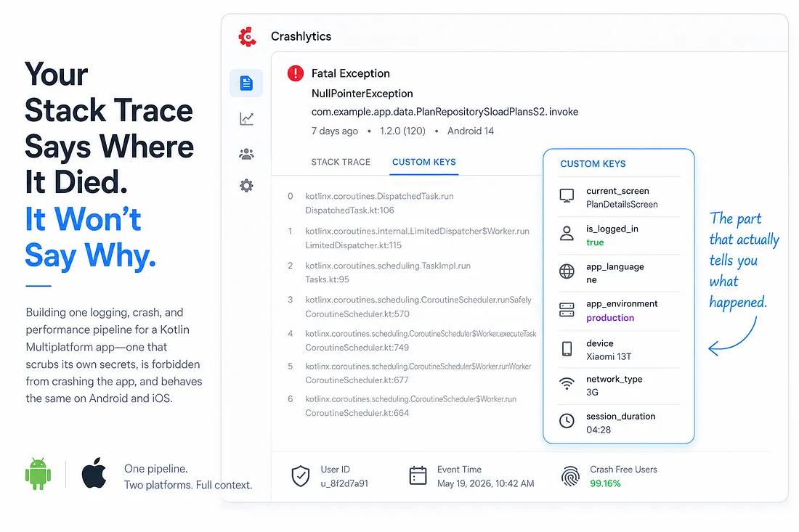Select the NullPointerException text
This screenshot has height=532, width=799.
(x=362, y=94)
